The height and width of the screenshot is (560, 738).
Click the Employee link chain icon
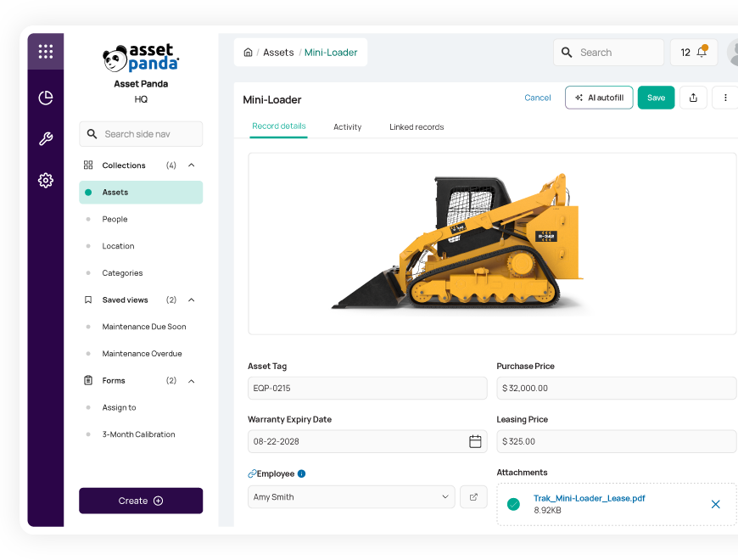point(252,474)
